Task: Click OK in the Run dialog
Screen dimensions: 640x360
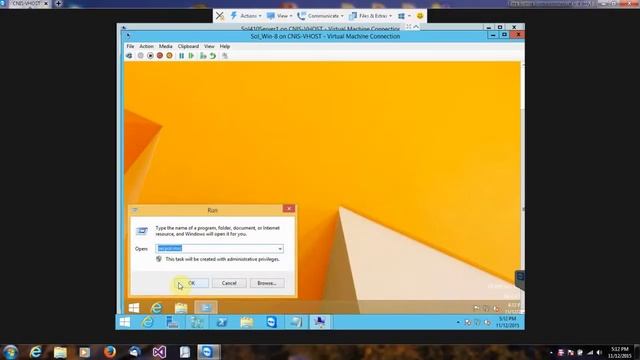Action: point(191,283)
